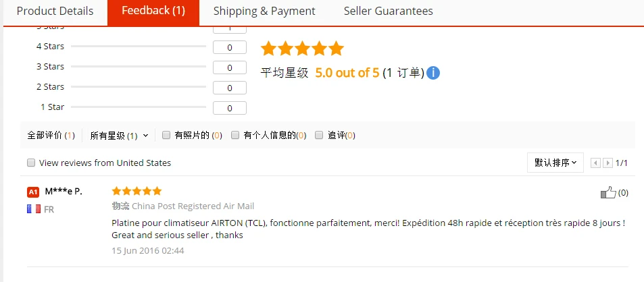644x282 pixels.
Task: Select the 全部评价 all reviews filter
Action: click(51, 135)
